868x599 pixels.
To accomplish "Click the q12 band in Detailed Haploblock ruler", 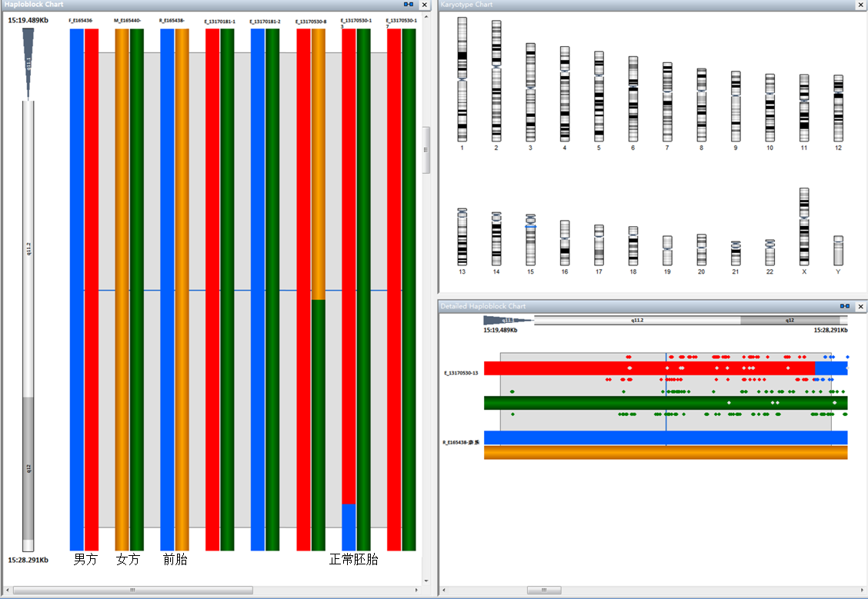I will click(790, 320).
